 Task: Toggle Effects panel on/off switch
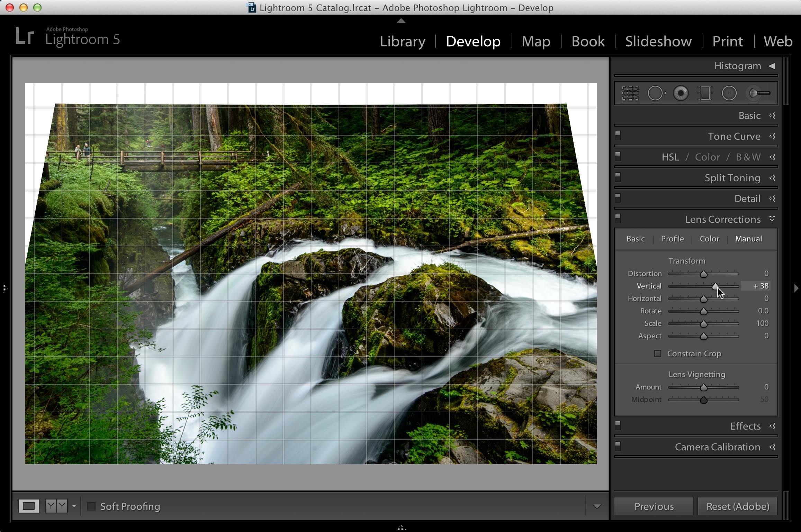618,425
